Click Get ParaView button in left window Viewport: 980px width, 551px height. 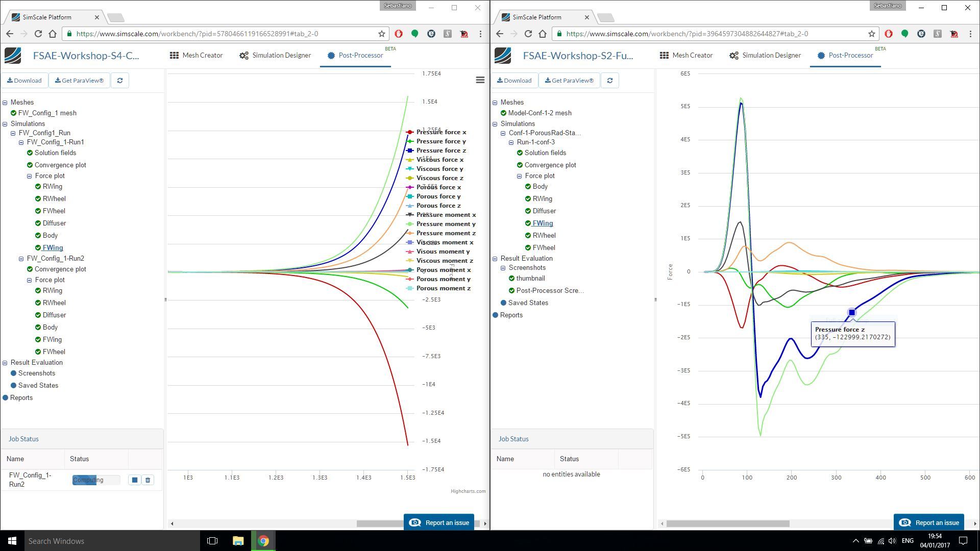79,81
